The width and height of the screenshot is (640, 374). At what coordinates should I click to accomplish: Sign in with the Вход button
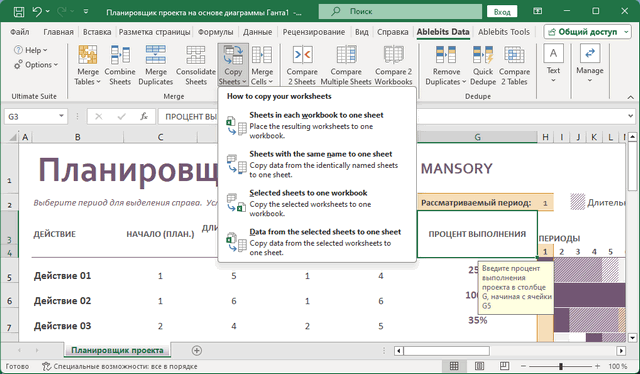pos(502,12)
